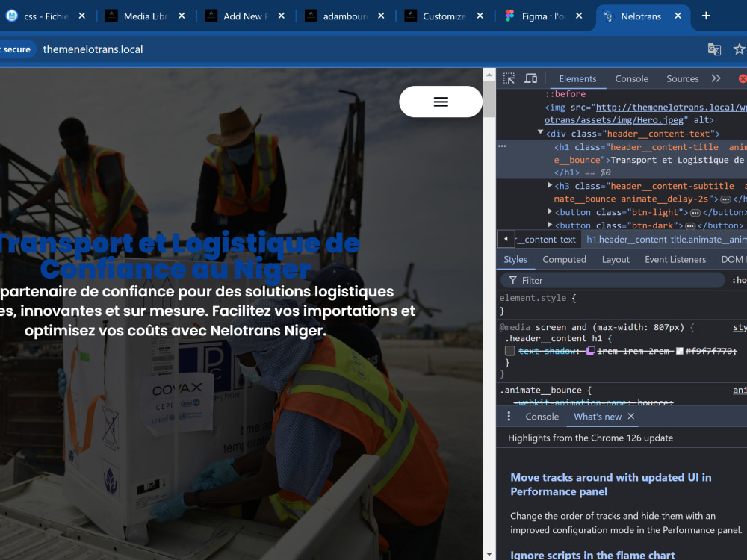Click the red errors indicator icon
The width and height of the screenshot is (747, 560).
pyautogui.click(x=743, y=78)
